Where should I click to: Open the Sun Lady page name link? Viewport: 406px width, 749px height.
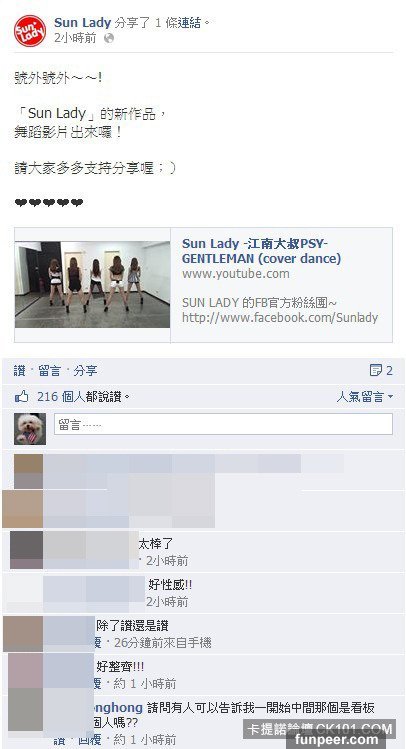click(83, 22)
